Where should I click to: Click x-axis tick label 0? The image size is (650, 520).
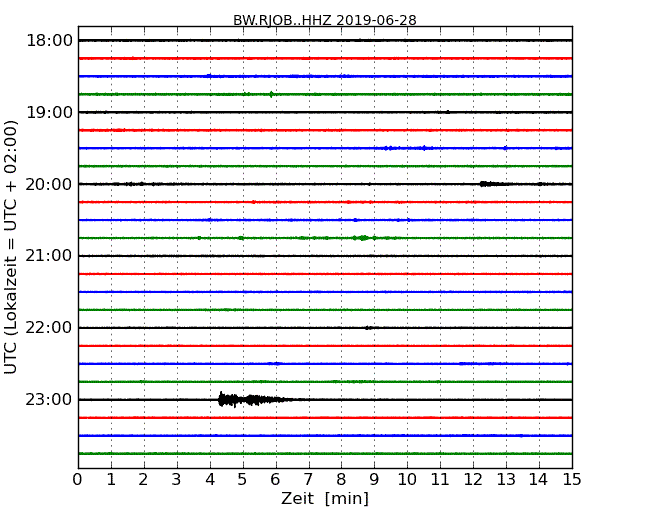coord(78,479)
